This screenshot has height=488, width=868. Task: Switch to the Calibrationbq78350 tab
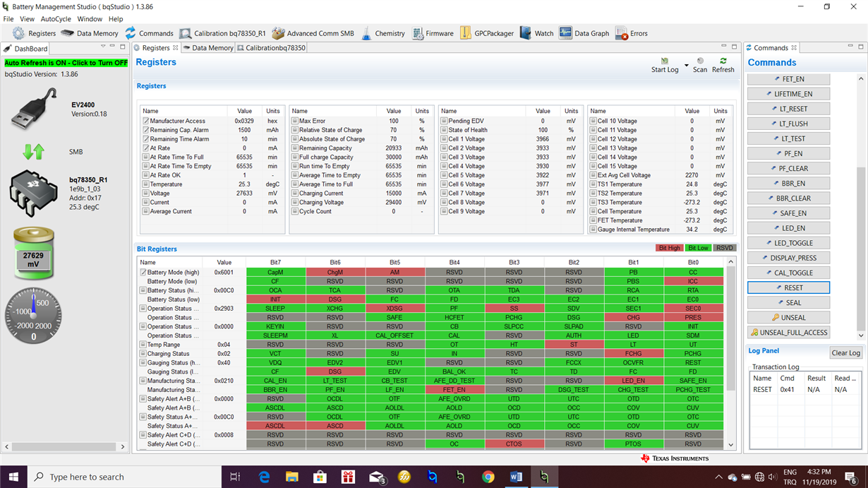click(271, 48)
